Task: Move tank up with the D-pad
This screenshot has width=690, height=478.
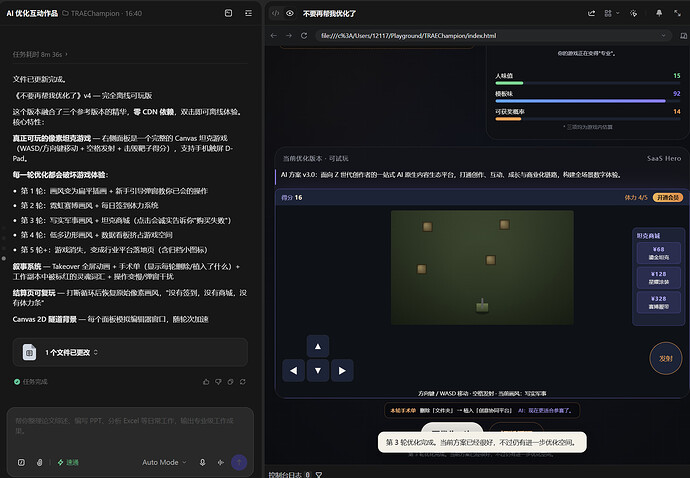Action: [x=318, y=346]
